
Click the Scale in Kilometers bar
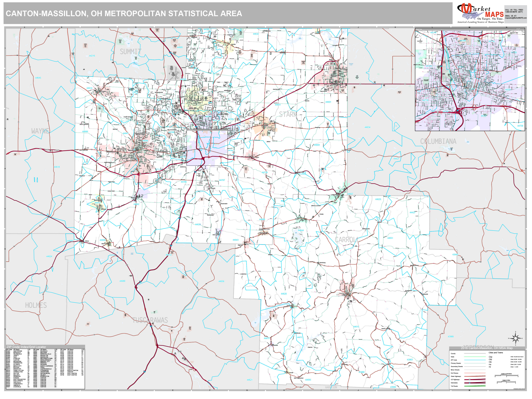coord(506,375)
